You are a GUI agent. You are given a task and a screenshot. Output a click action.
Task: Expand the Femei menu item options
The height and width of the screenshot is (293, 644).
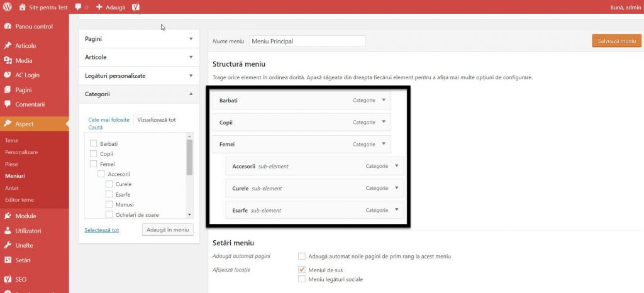(x=384, y=144)
